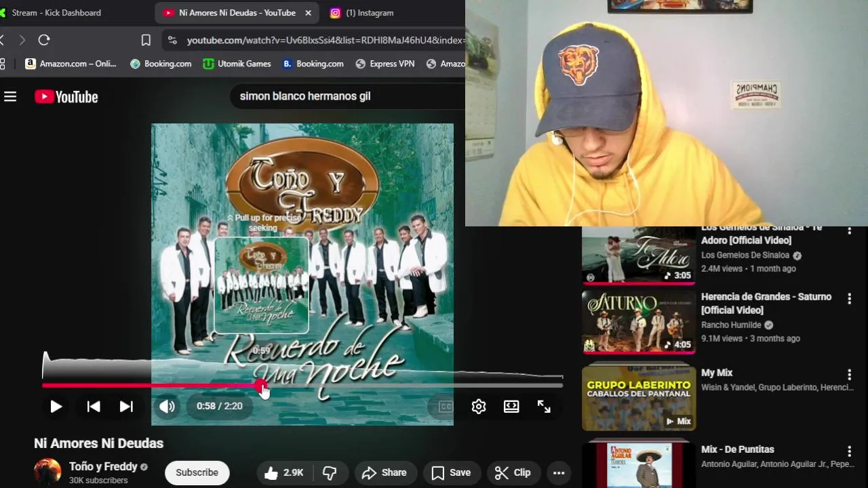
Task: Click the address bar URL
Action: click(325, 40)
